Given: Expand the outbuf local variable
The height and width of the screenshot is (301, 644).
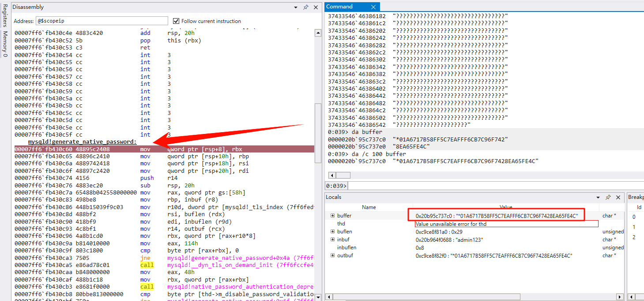Looking at the screenshot, I should [x=332, y=255].
